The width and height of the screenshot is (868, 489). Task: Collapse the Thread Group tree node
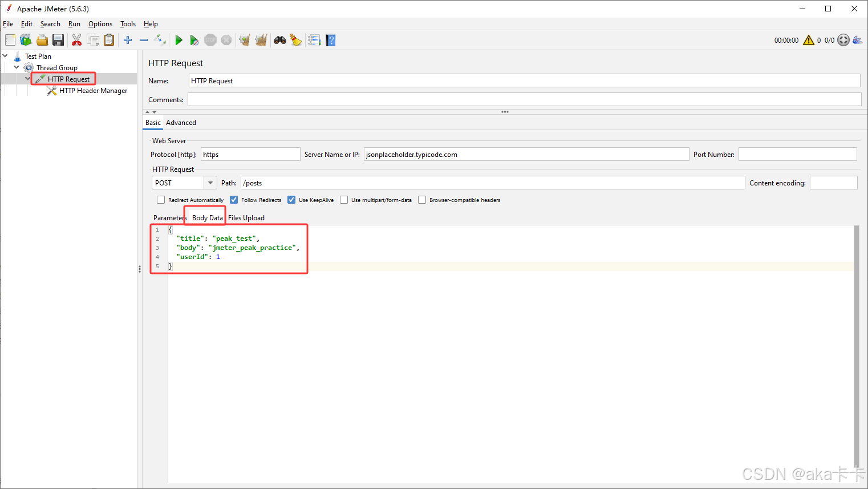17,67
